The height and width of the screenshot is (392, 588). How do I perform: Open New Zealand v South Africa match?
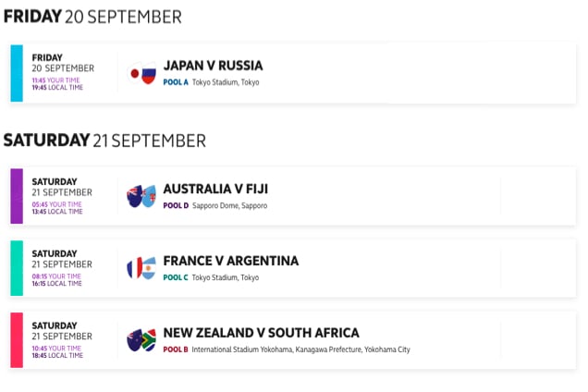(x=261, y=333)
